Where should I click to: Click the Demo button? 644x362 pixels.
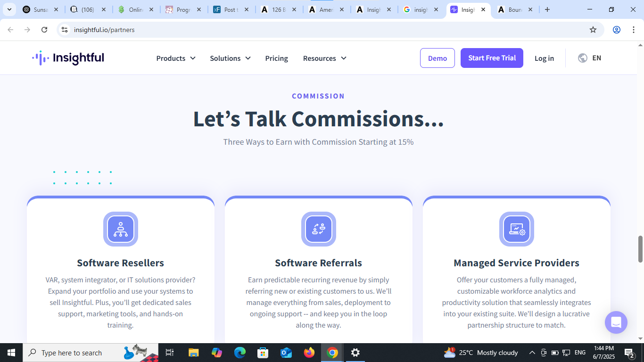438,58
